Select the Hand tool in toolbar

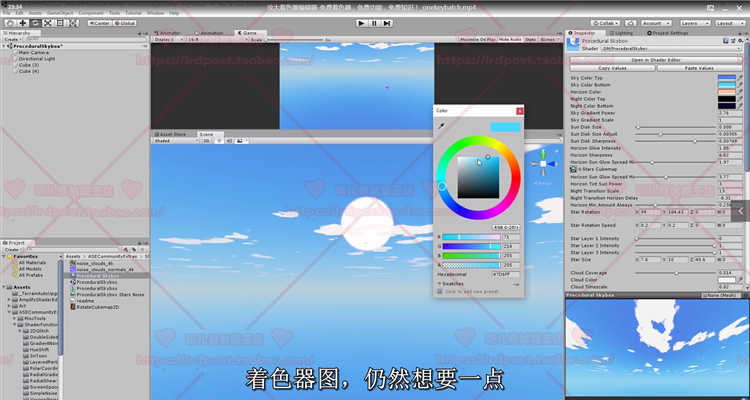10,23
